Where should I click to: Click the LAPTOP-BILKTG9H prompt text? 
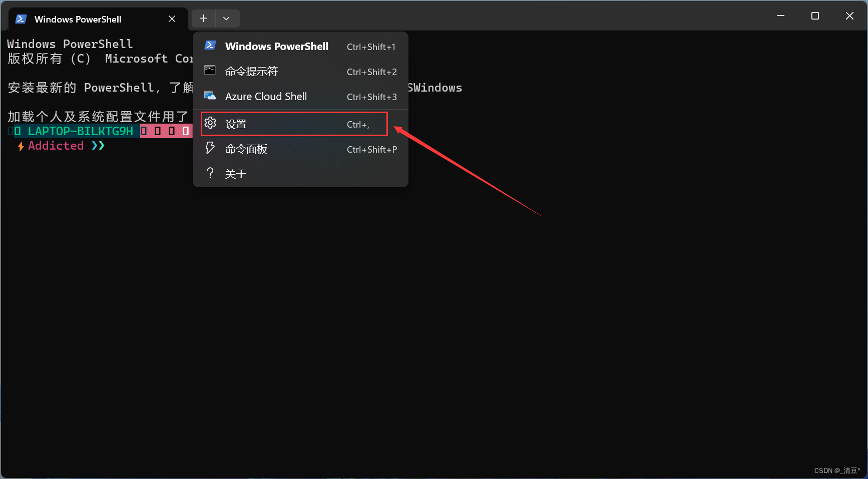(x=81, y=131)
